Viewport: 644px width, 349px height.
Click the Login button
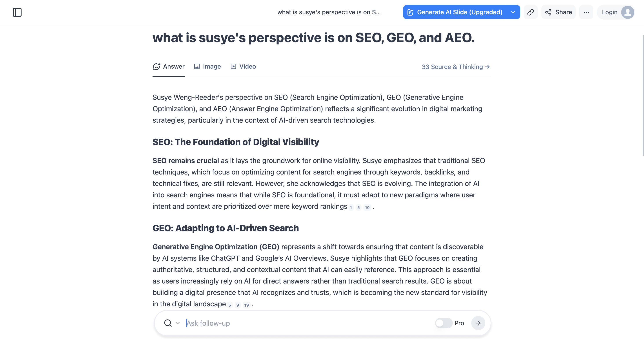coord(609,12)
